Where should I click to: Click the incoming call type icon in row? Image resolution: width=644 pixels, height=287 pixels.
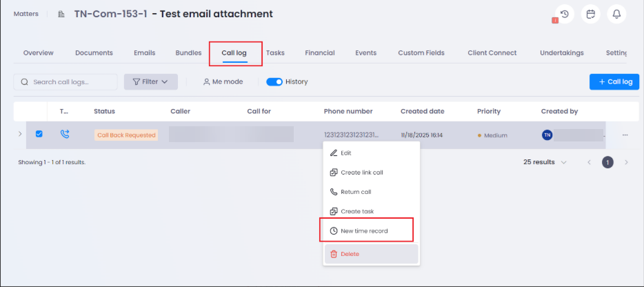tap(65, 135)
